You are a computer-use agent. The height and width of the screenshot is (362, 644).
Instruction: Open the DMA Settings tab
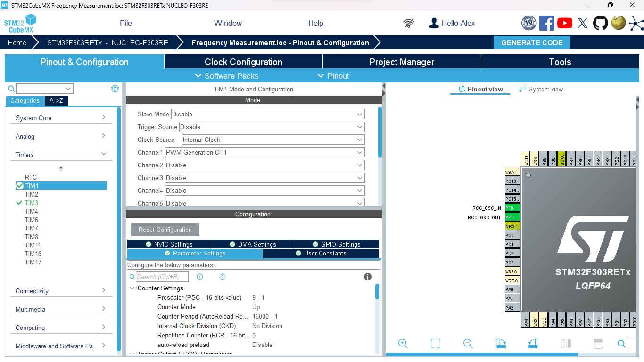point(252,244)
